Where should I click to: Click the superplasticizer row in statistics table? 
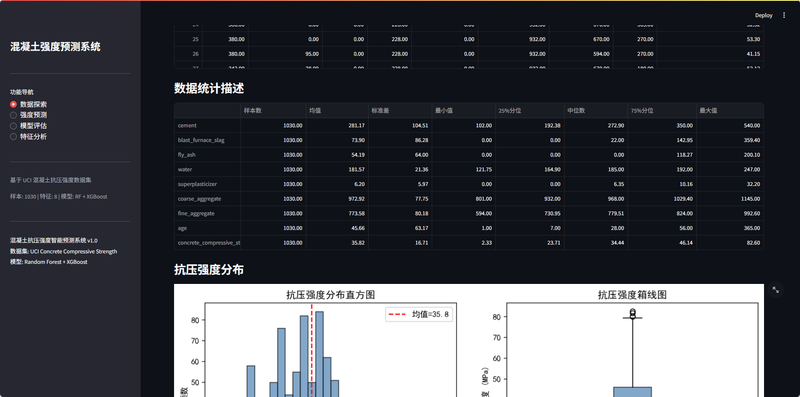[x=469, y=184]
